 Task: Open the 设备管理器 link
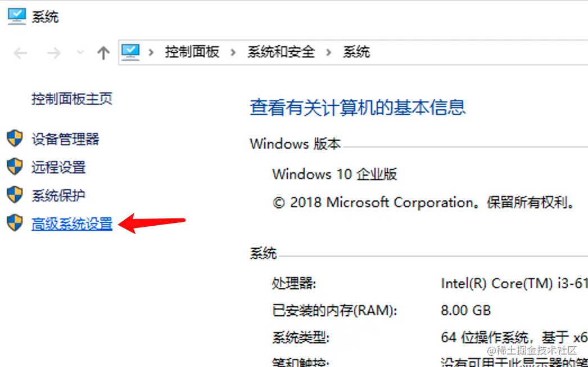coord(65,139)
